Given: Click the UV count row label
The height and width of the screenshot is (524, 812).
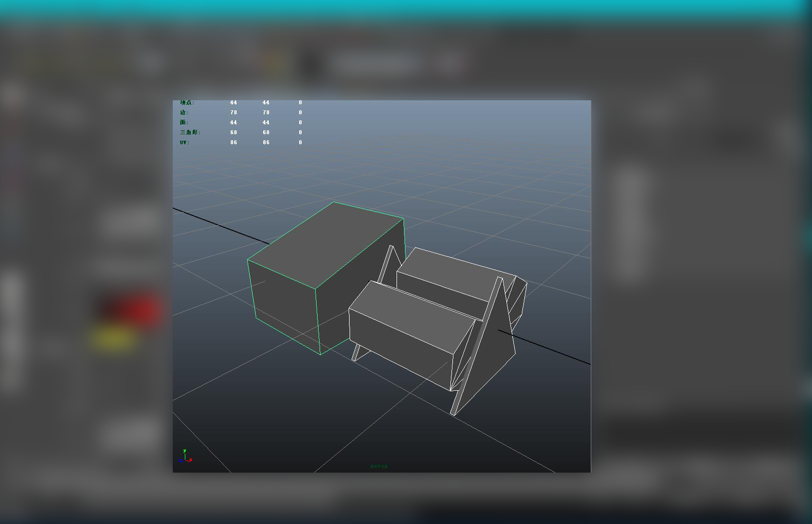Looking at the screenshot, I should pos(185,142).
